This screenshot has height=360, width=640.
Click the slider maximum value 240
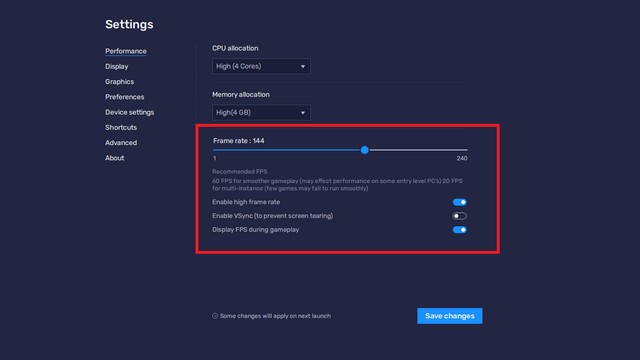coord(462,158)
